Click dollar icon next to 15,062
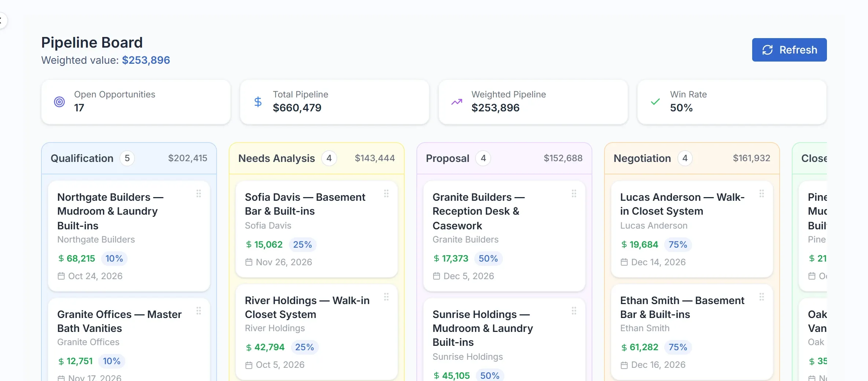Screen dimensions: 868x381 [x=249, y=244]
